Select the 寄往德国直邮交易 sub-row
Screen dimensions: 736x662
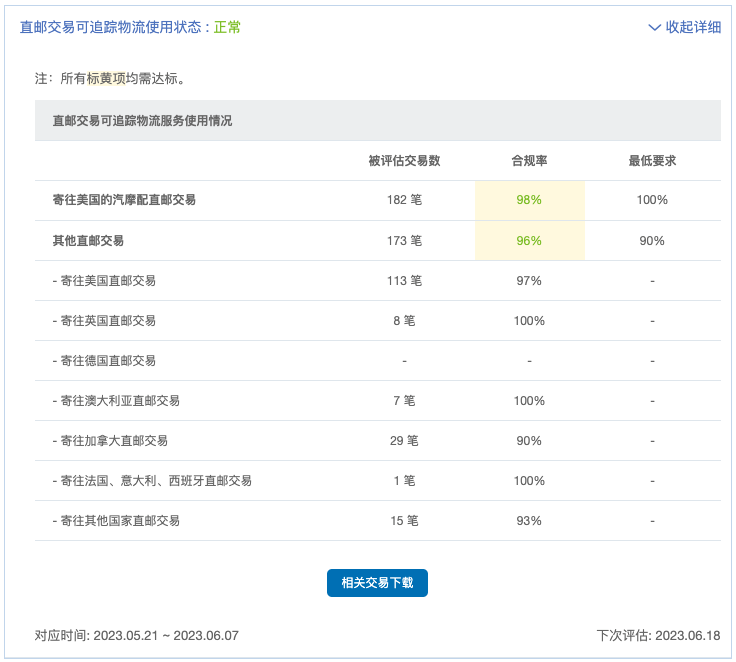[378, 361]
